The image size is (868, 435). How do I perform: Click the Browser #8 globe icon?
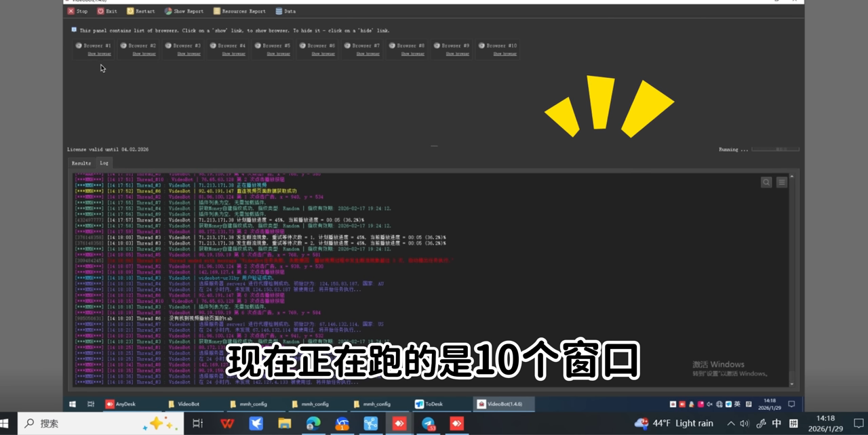pyautogui.click(x=393, y=45)
